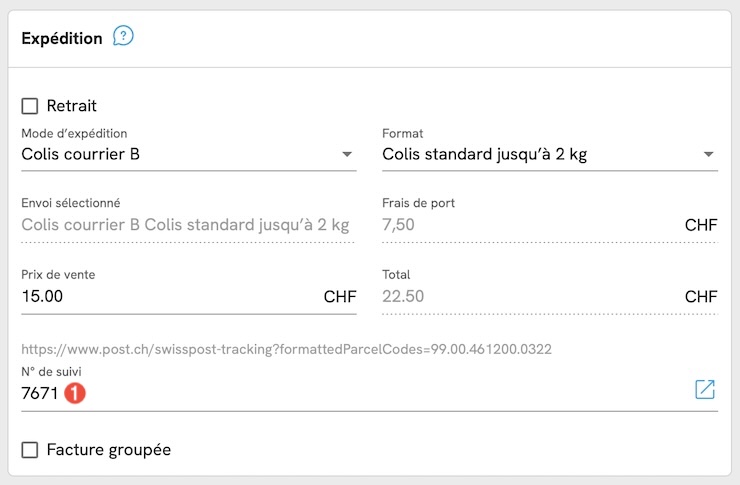Tick the Facture groupée checkbox

(30, 449)
